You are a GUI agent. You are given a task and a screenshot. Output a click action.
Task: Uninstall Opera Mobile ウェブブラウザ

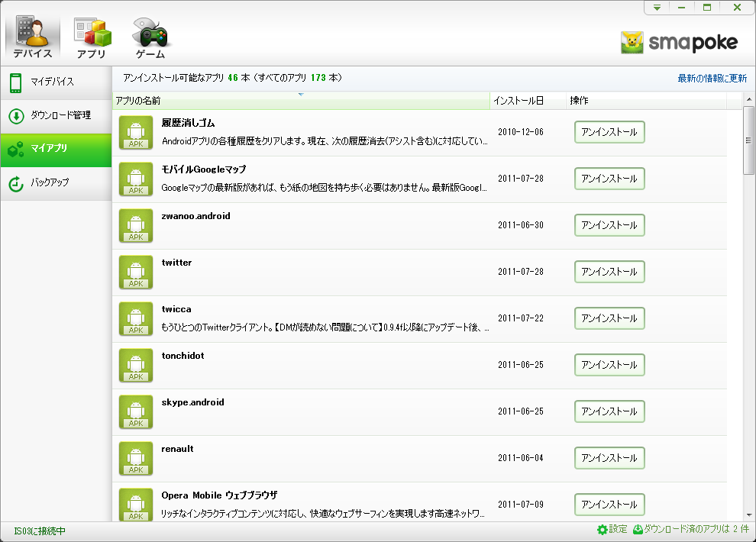tap(609, 505)
